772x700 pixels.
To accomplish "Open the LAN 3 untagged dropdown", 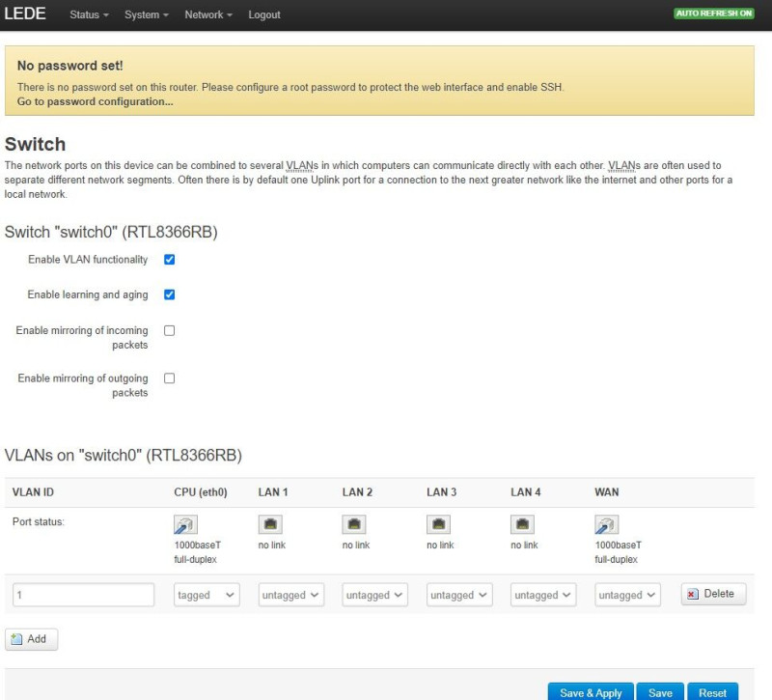I will click(x=459, y=595).
